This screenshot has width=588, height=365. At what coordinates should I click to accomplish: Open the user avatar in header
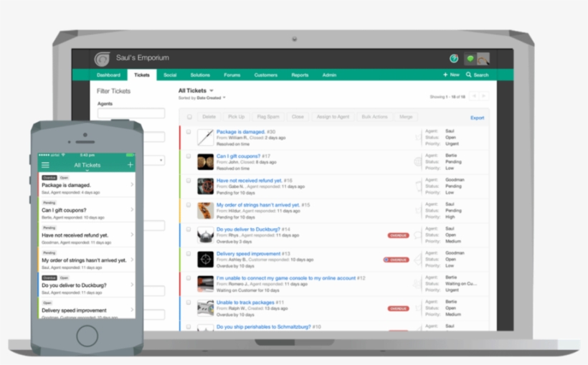(483, 59)
